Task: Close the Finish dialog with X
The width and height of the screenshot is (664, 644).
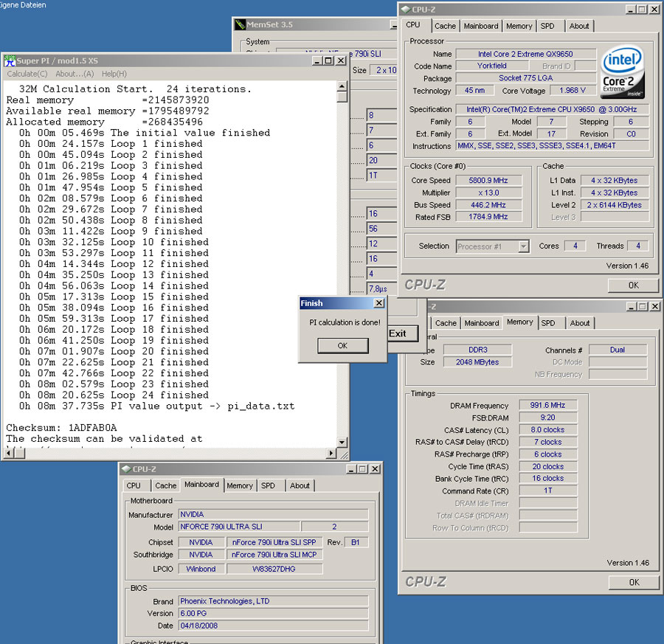Action: pyautogui.click(x=379, y=303)
